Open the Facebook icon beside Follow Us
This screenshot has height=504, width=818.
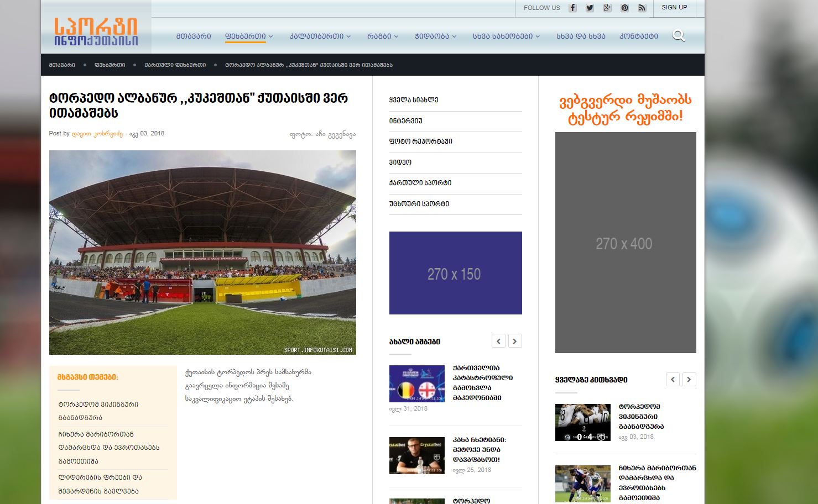pyautogui.click(x=572, y=8)
